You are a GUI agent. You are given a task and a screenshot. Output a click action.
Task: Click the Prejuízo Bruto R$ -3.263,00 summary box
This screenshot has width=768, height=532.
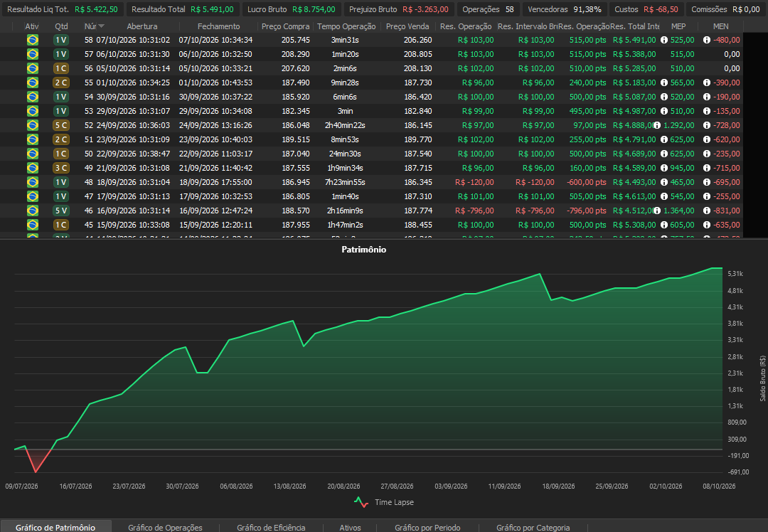tap(399, 9)
